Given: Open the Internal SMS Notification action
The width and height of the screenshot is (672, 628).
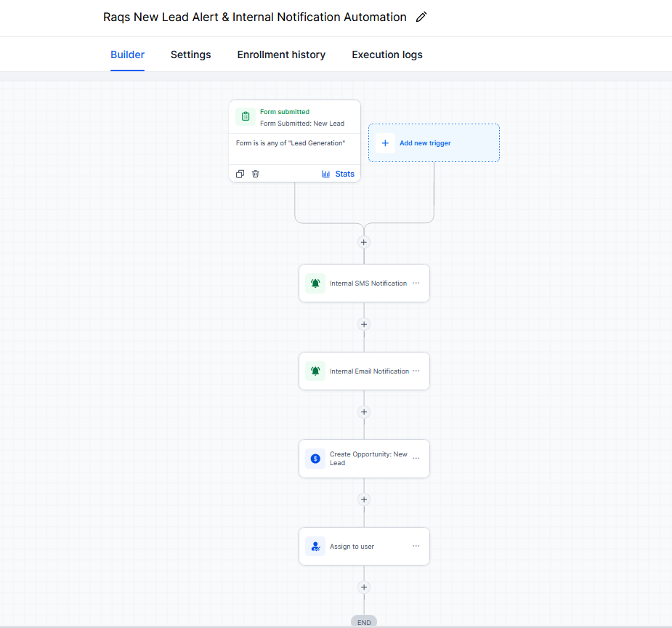Looking at the screenshot, I should point(364,283).
